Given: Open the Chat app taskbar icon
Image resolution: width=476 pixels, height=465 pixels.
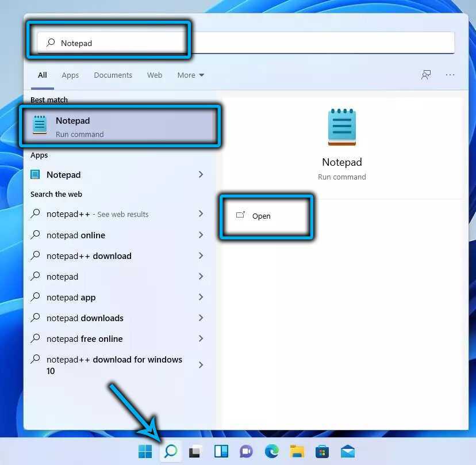Looking at the screenshot, I should pyautogui.click(x=246, y=452).
